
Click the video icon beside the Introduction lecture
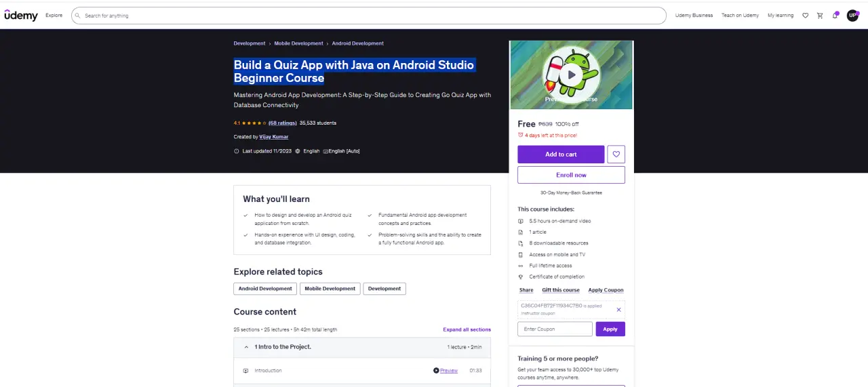point(245,371)
